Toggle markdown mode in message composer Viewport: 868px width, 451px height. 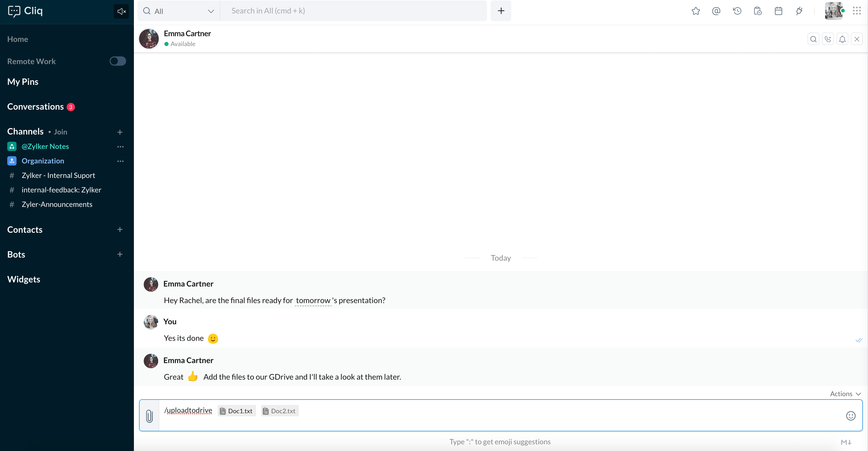pos(846,442)
